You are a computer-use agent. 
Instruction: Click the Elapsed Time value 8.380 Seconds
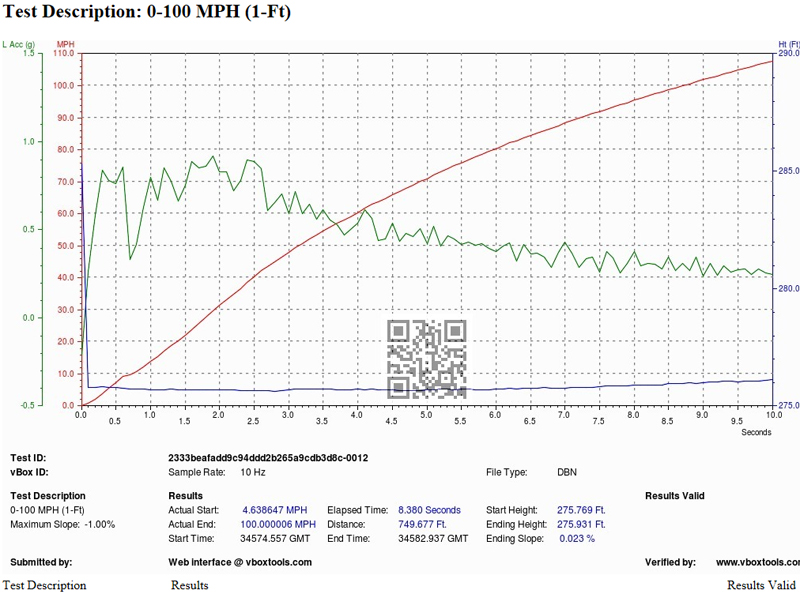[x=432, y=510]
